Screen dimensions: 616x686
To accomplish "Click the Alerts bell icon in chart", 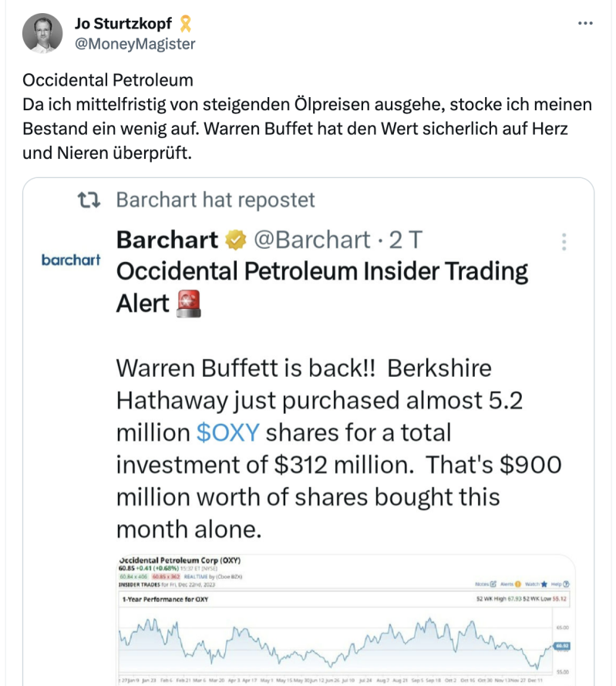I will click(x=518, y=584).
